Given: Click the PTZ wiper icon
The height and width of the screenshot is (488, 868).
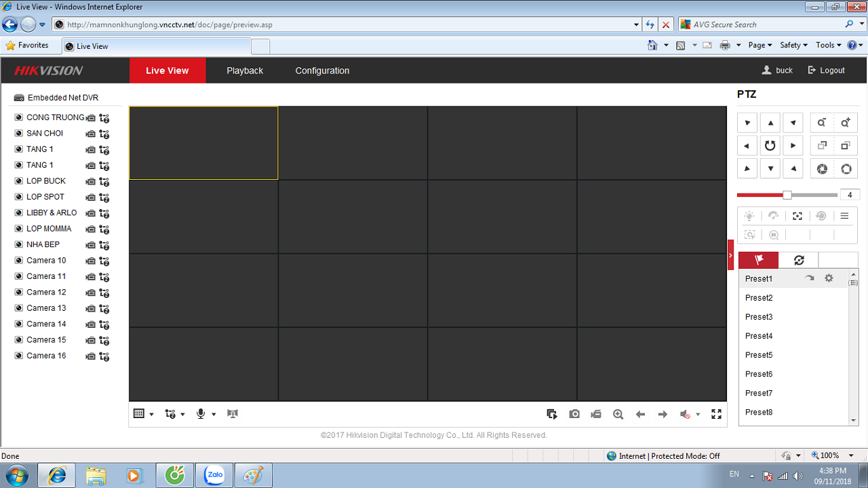Looking at the screenshot, I should (773, 216).
